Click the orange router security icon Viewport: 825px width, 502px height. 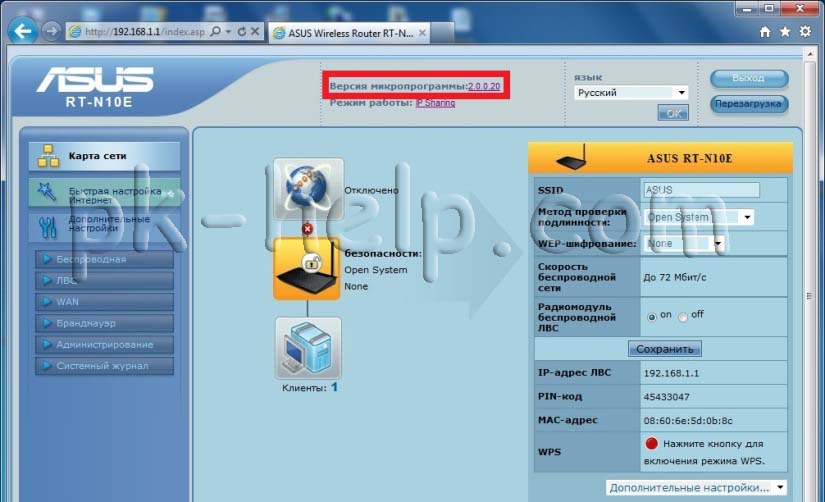pyautogui.click(x=307, y=269)
